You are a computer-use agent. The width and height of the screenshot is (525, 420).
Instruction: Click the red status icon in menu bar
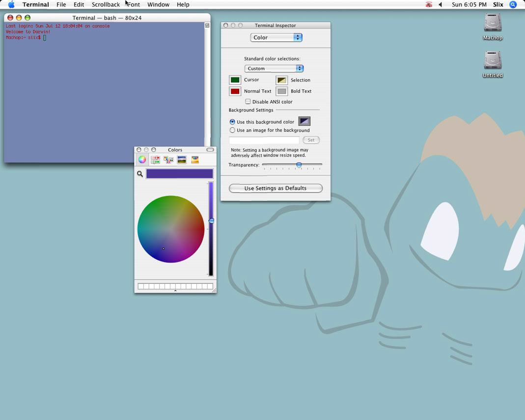[x=429, y=4]
